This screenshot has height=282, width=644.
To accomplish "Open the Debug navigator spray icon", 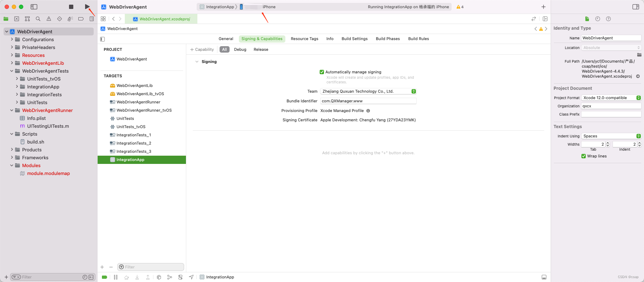I will coord(70,19).
